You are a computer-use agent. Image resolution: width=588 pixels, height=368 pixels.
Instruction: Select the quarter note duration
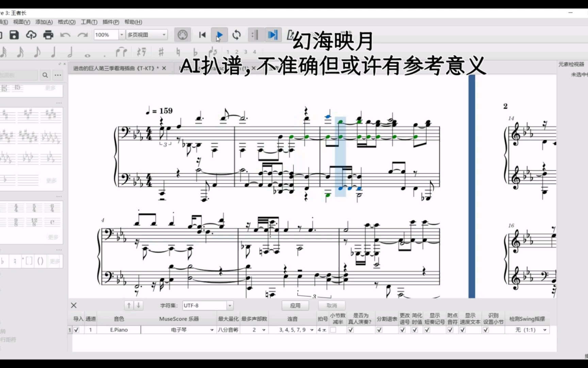point(53,52)
